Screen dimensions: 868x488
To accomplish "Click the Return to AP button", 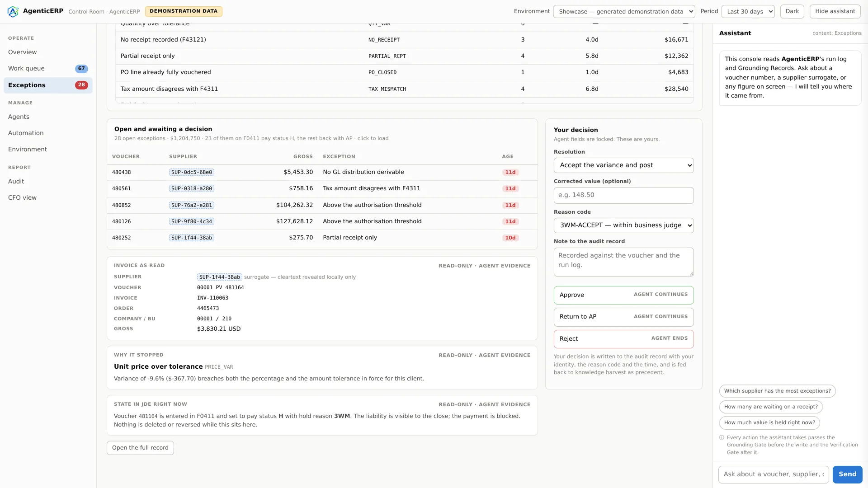I will [x=623, y=317].
